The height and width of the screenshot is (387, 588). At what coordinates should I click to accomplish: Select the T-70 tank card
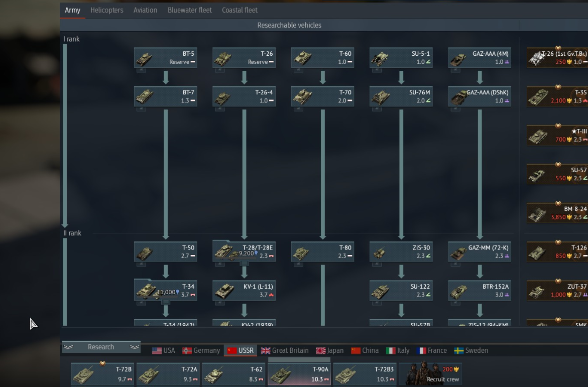point(322,96)
